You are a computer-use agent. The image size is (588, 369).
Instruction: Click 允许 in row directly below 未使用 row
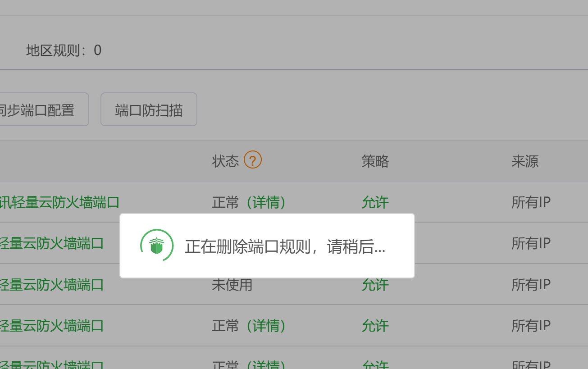pos(375,326)
